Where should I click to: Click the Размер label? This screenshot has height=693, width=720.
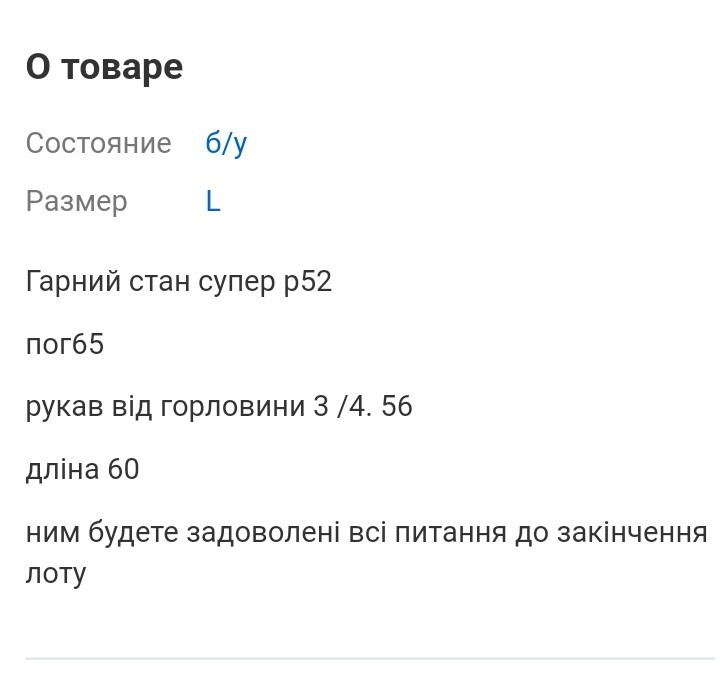[x=76, y=202]
